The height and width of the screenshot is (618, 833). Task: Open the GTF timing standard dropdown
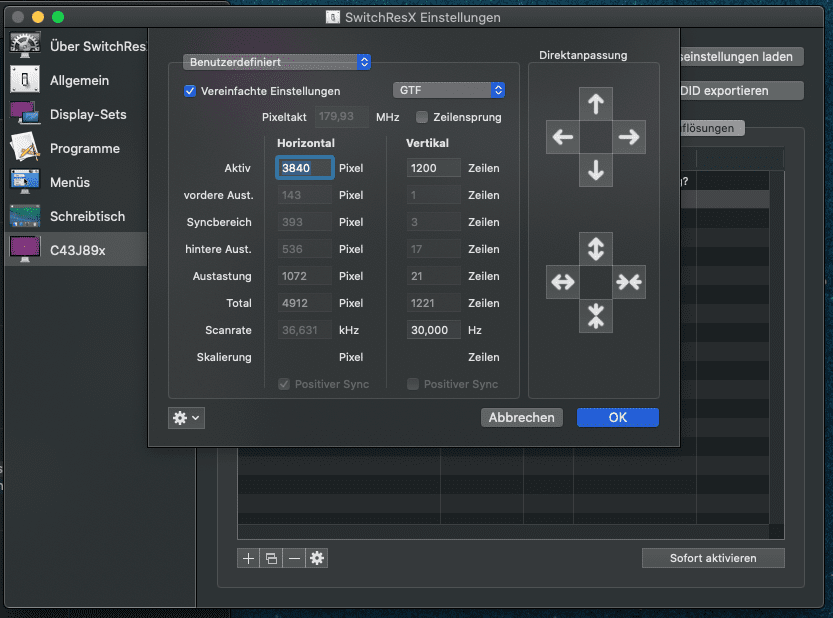click(x=449, y=90)
